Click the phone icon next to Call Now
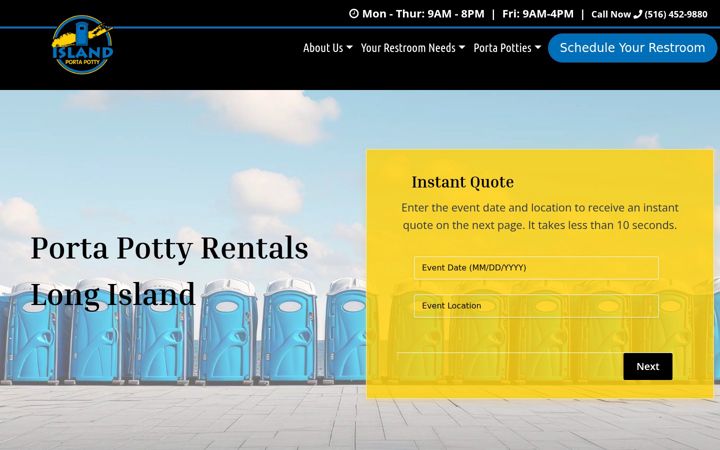 tap(637, 14)
